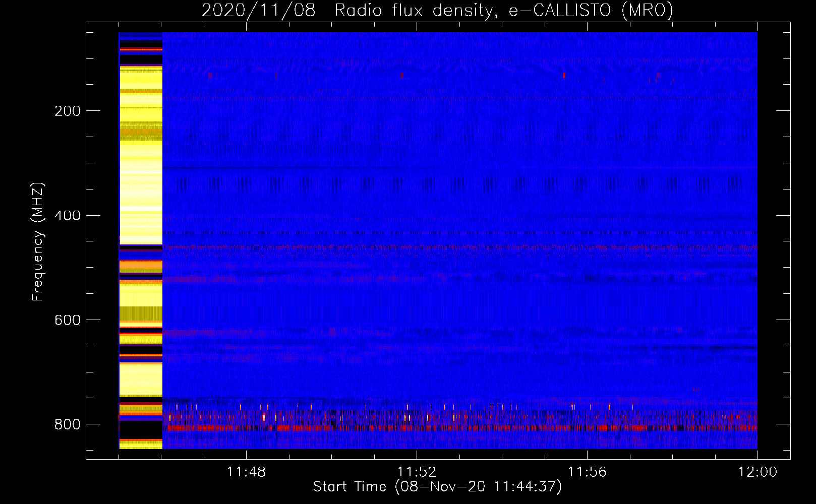This screenshot has height=504, width=816.
Task: Click the 11:48 time tick label
Action: (246, 472)
